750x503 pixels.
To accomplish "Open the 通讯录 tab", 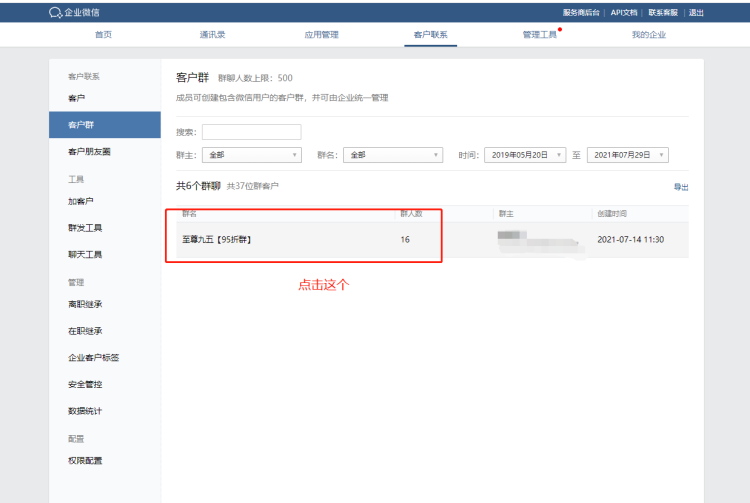I will coord(213,35).
